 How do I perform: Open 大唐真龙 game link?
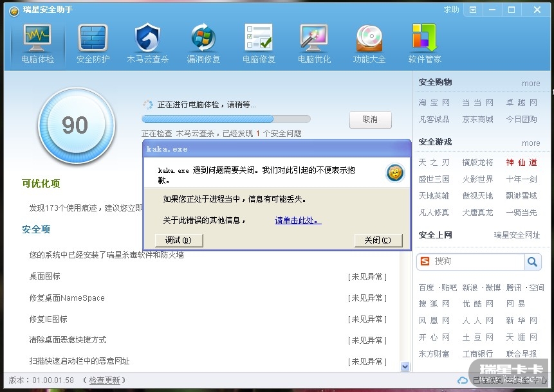tap(477, 213)
